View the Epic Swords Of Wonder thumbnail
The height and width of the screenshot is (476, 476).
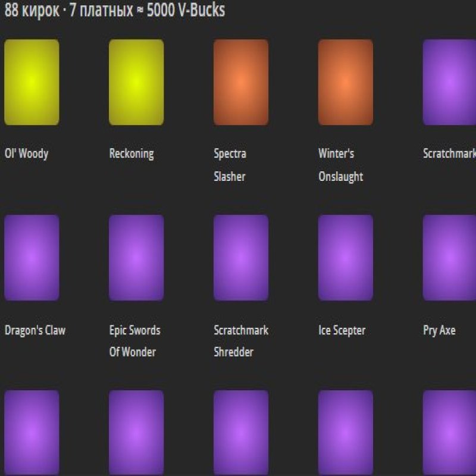[136, 258]
